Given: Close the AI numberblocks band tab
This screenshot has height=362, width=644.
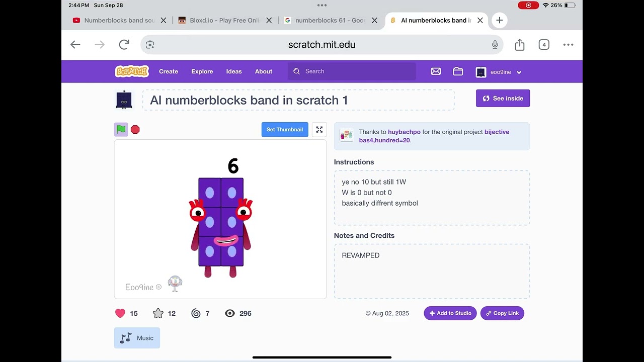Looking at the screenshot, I should pyautogui.click(x=480, y=21).
